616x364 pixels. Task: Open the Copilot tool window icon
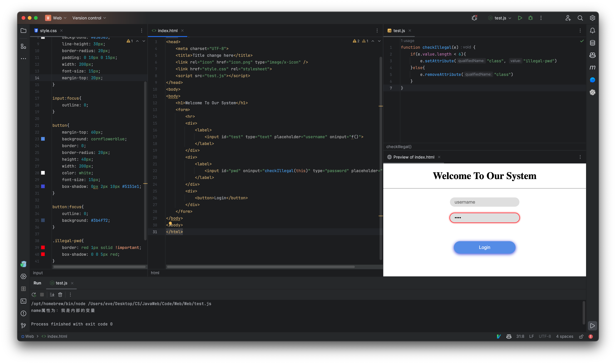(592, 55)
